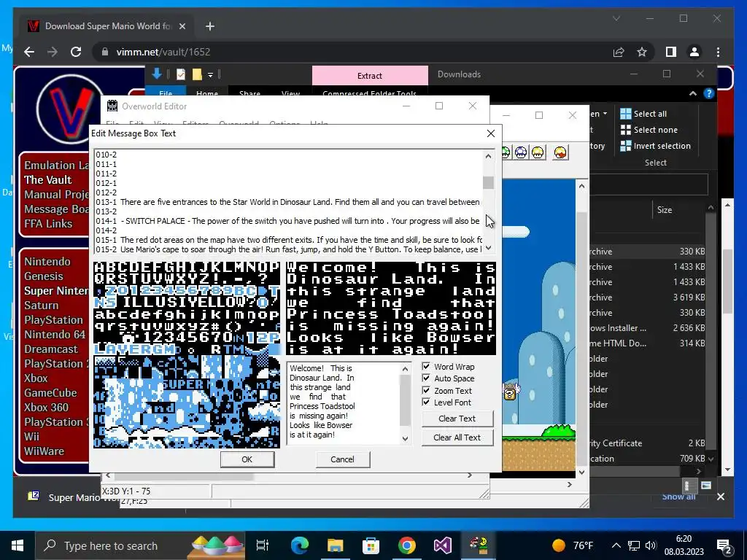The height and width of the screenshot is (560, 747).
Task: Click inside the Welcome message text box
Action: tap(344, 404)
